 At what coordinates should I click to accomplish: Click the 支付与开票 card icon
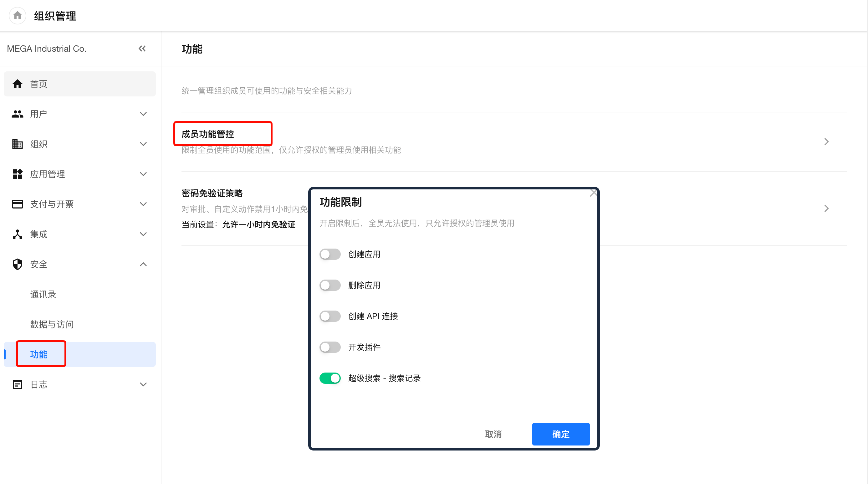17,204
